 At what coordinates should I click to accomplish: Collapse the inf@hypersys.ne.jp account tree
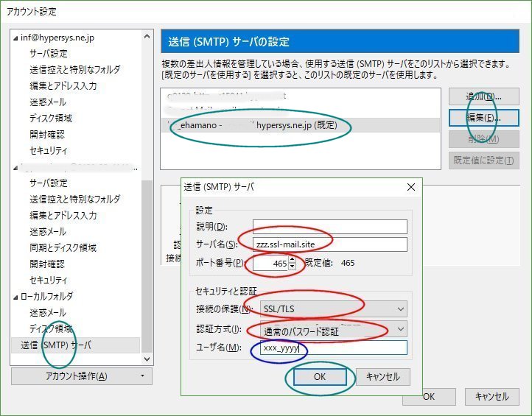[16, 38]
